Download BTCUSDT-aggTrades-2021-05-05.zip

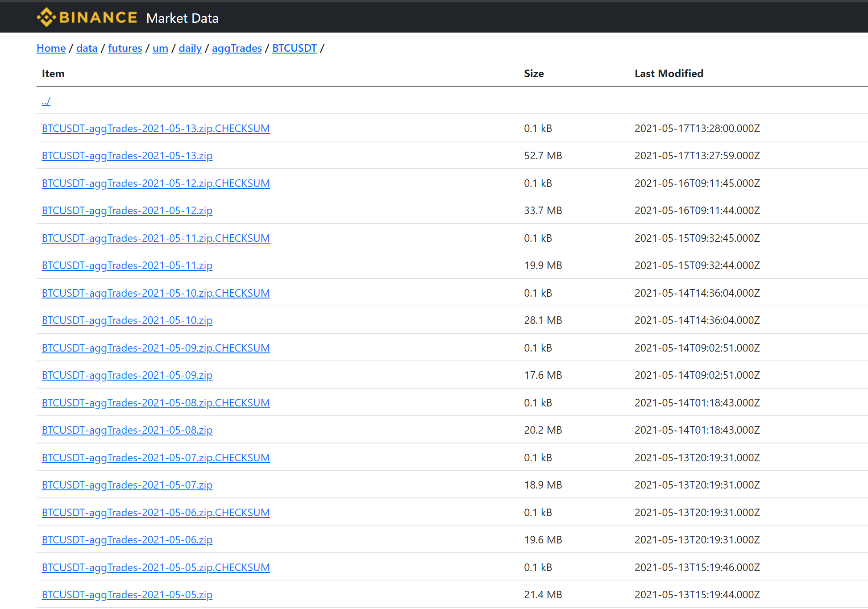pos(127,594)
